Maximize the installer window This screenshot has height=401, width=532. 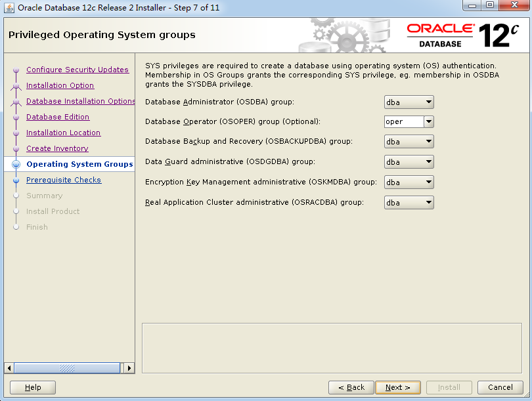click(489, 5)
